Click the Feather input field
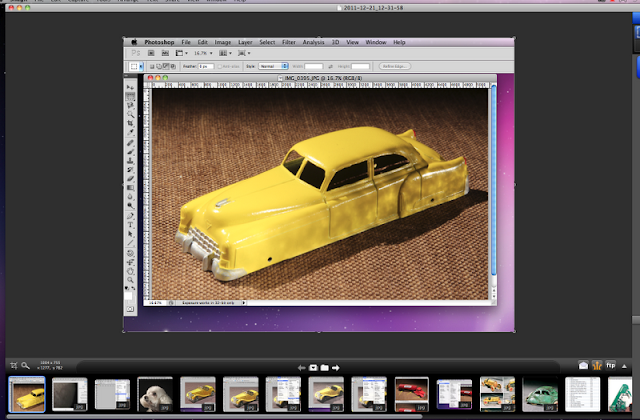 (x=206, y=66)
